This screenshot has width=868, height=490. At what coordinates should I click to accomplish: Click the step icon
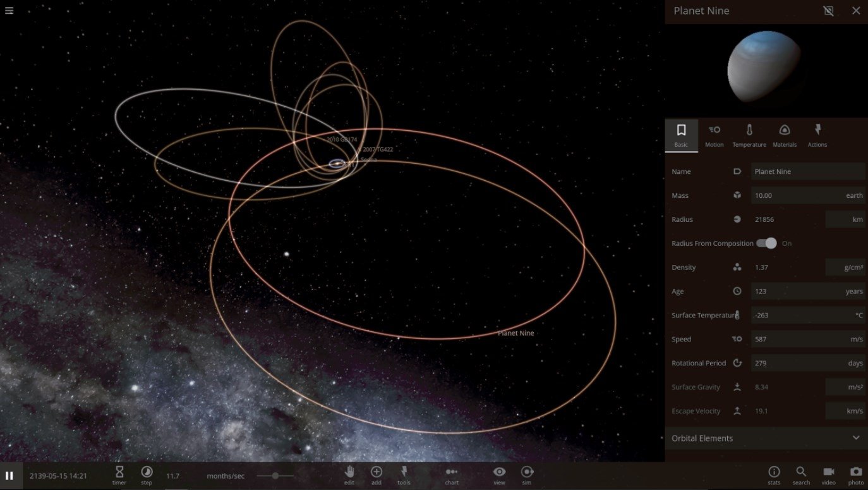point(147,475)
